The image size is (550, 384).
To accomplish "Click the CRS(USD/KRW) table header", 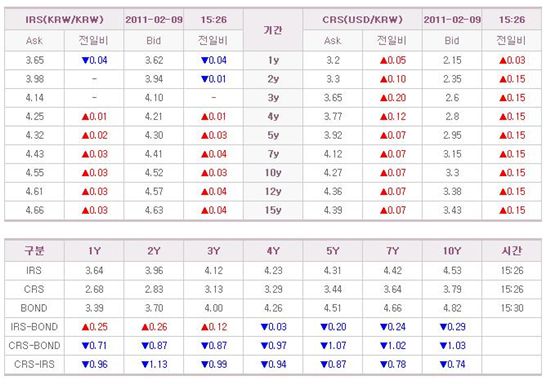I will click(x=362, y=19).
